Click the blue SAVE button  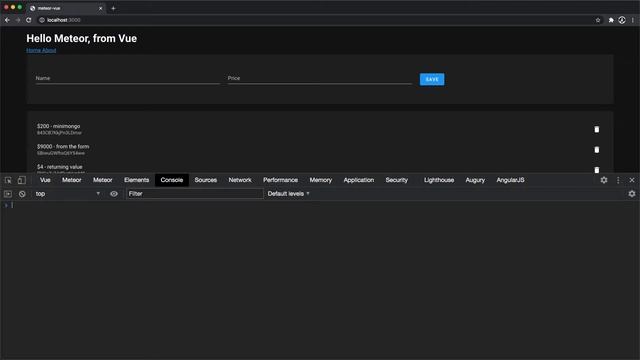pos(432,80)
